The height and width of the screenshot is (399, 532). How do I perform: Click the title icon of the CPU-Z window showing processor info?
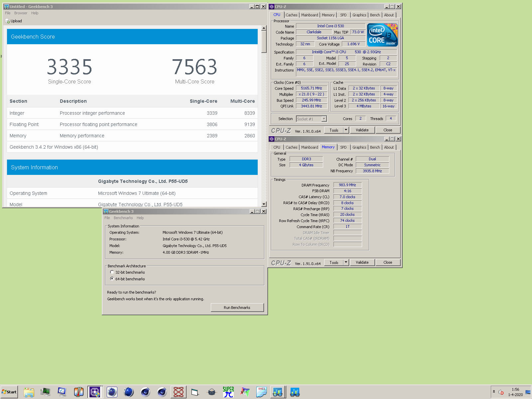tap(272, 6)
